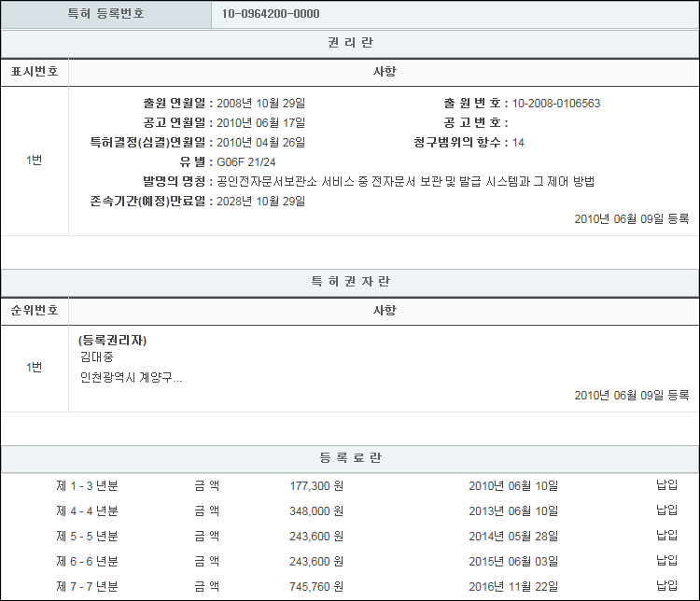Select the payment date 2016년 11월 22일
This screenshot has height=601, width=700.
click(x=513, y=588)
